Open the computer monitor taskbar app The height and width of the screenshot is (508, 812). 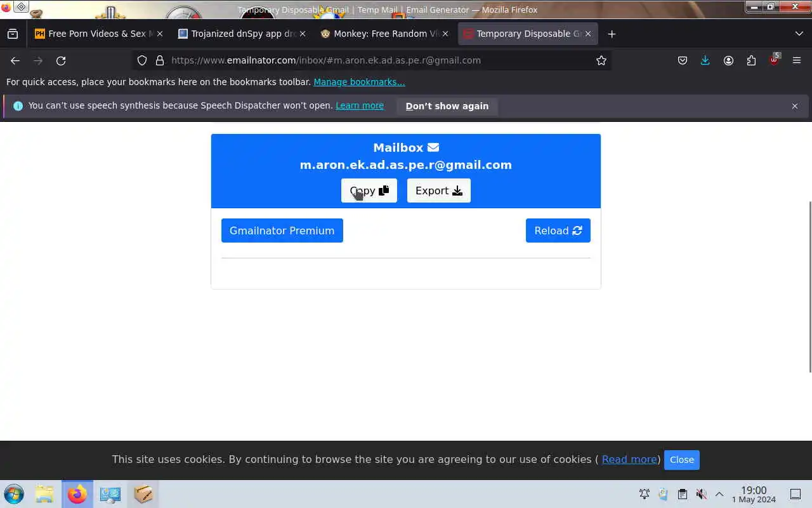point(110,494)
